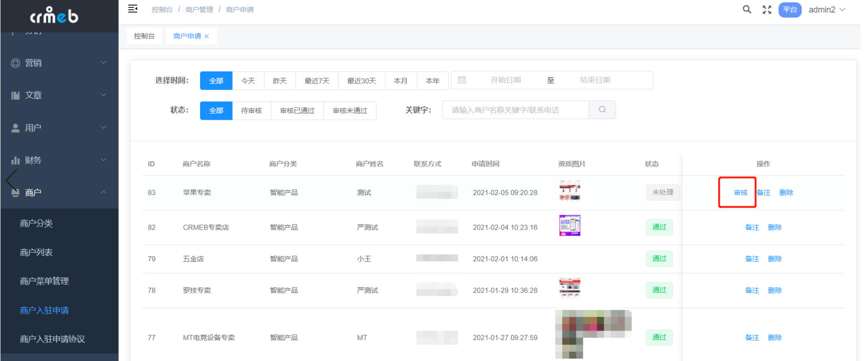Click 删除 for CRMEB专卖店
This screenshot has height=361, width=868.
click(x=775, y=227)
